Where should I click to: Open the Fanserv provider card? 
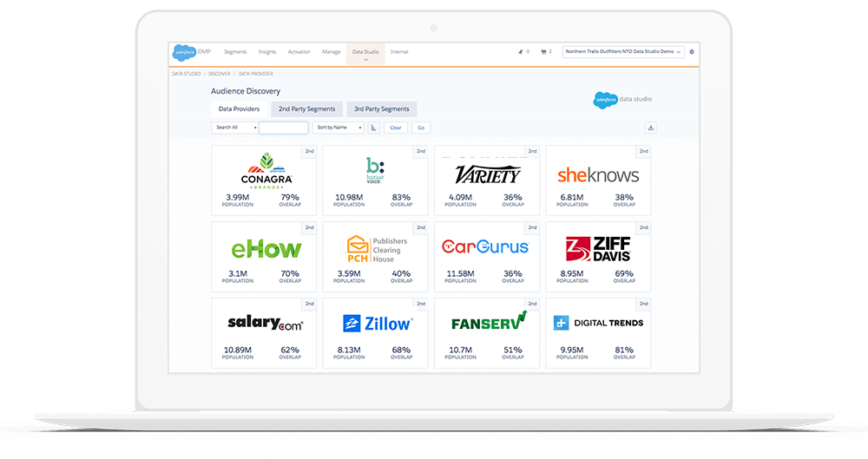[487, 333]
